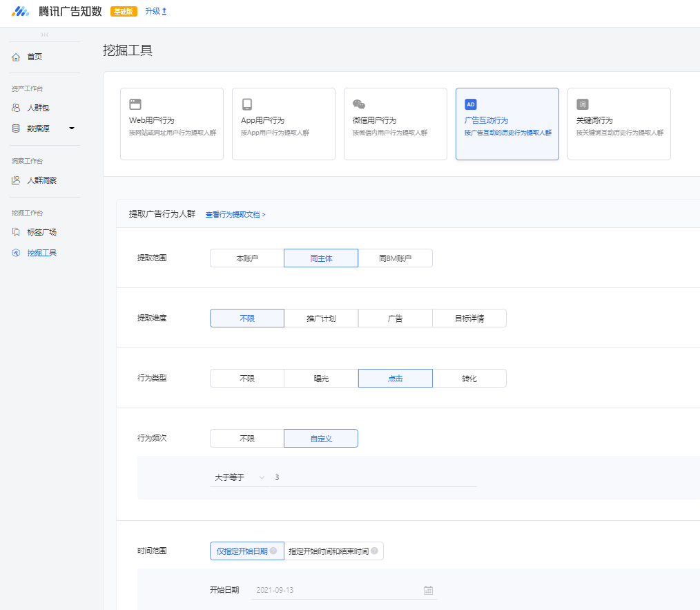The image size is (700, 610).
Task: Select the 关键词行为 card
Action: pos(619,124)
